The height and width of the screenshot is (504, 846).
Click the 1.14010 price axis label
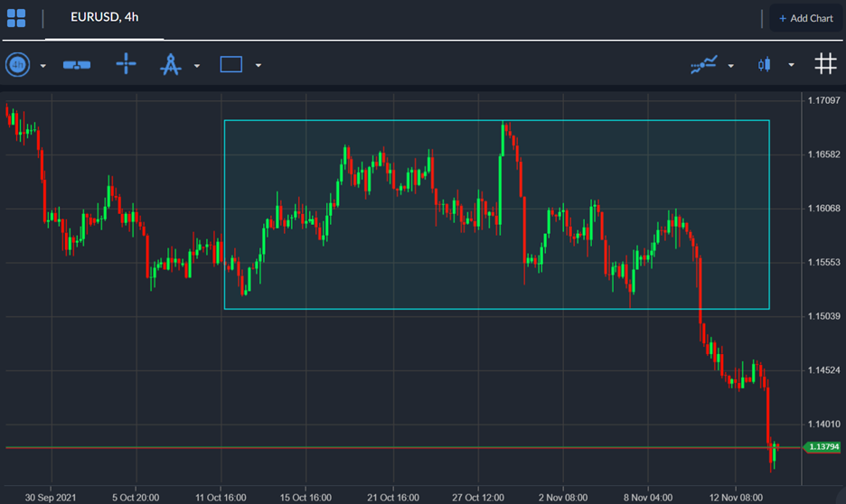tap(824, 425)
